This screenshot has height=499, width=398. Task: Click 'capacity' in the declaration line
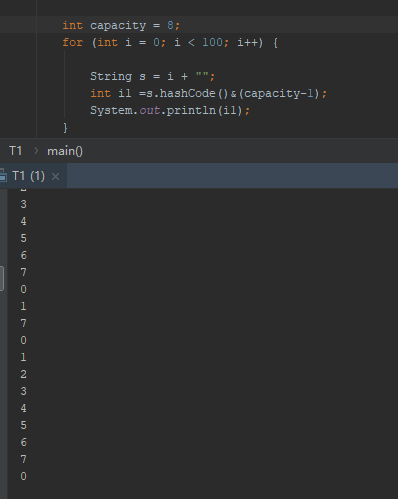click(x=118, y=26)
